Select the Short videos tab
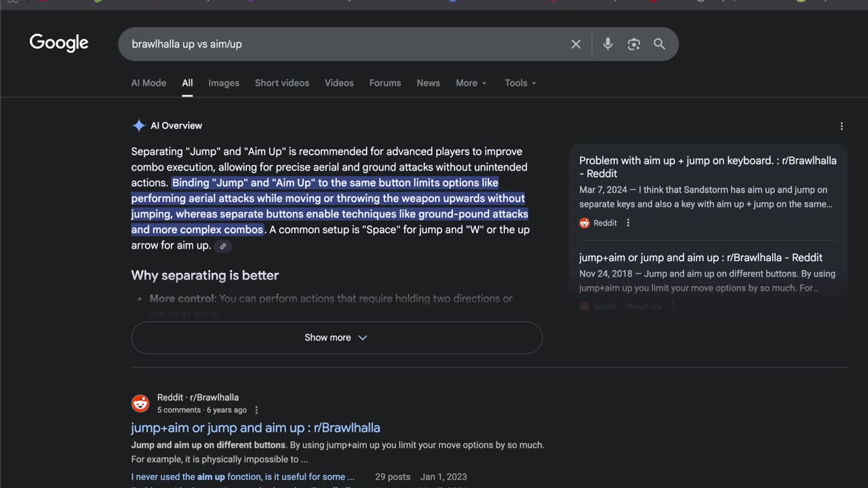868x488 pixels. pos(282,83)
